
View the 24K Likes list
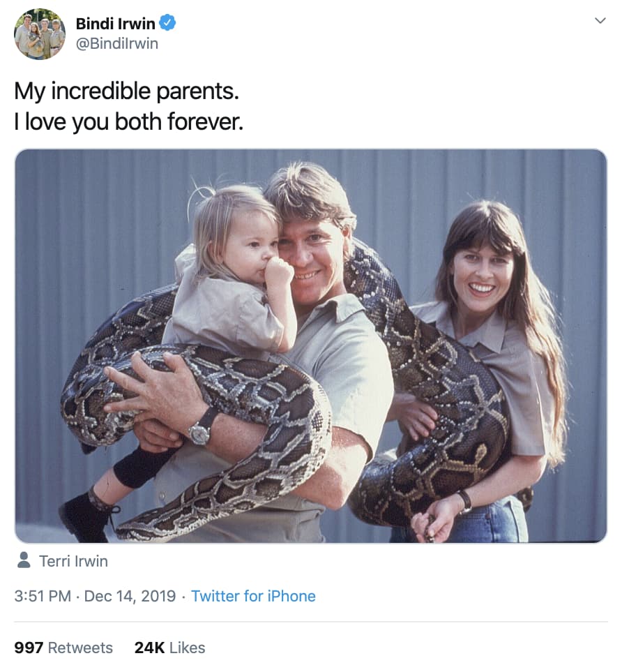169,648
